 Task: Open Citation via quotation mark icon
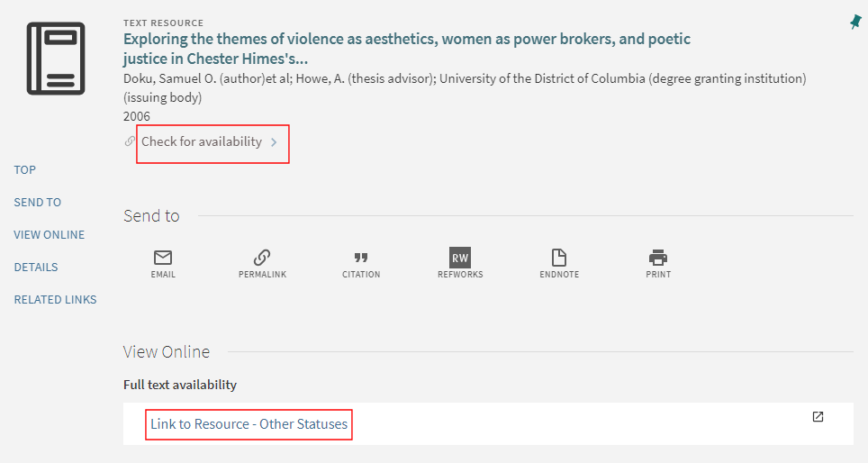(x=361, y=258)
